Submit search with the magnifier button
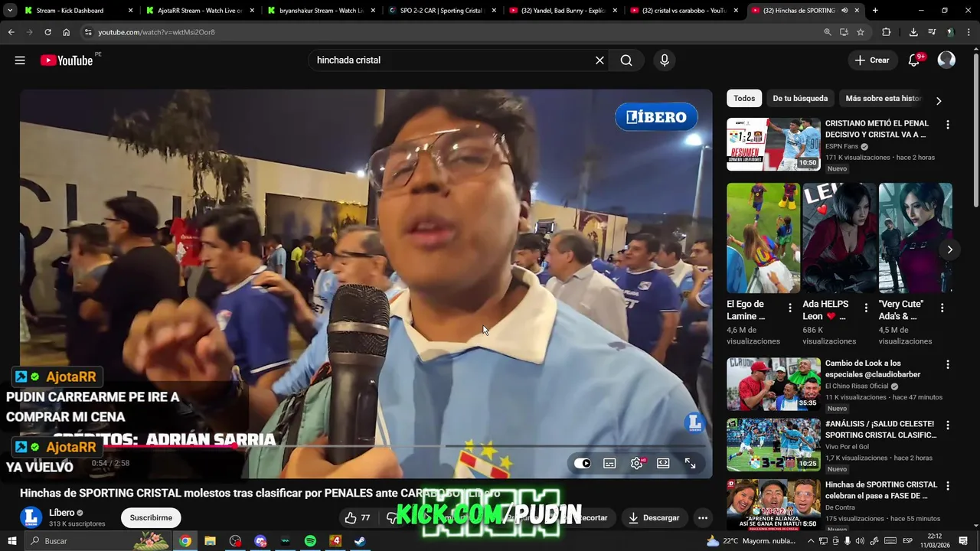Viewport: 980px width, 551px height. 626,60
